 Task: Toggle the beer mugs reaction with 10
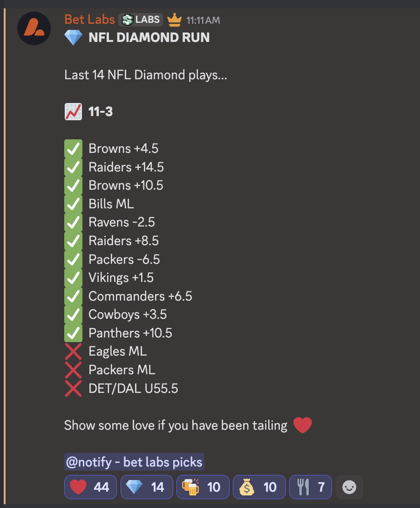tap(203, 487)
